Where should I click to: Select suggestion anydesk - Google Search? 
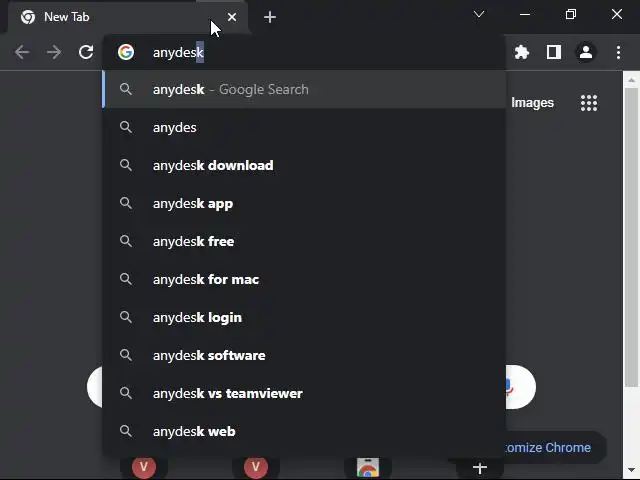click(x=304, y=89)
